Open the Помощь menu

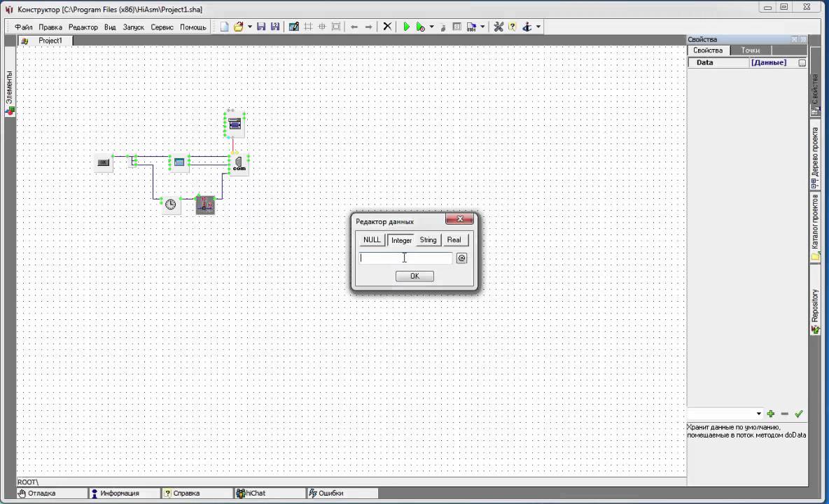click(193, 27)
